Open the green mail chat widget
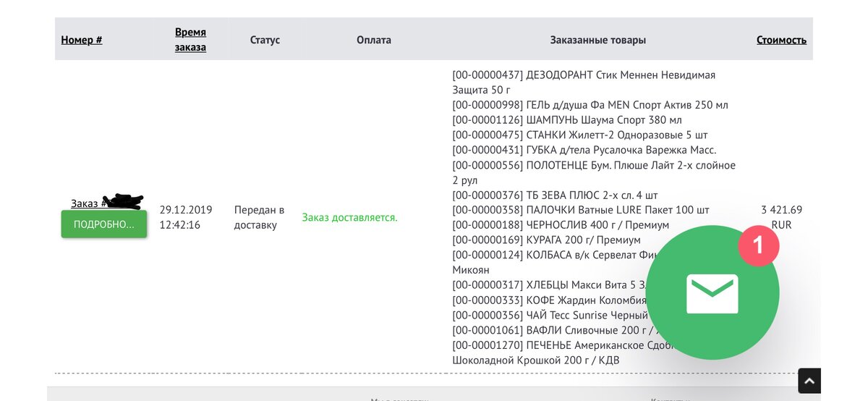This screenshot has width=868, height=401. (x=712, y=293)
